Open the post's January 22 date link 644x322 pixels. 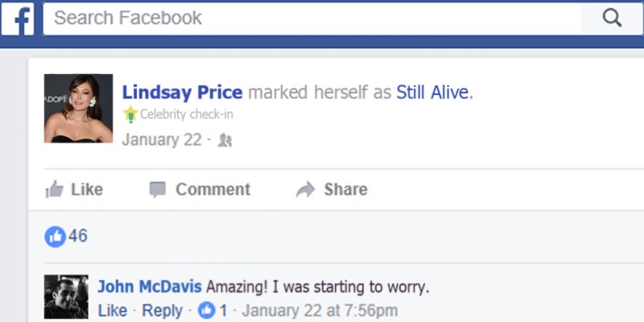[x=162, y=140]
